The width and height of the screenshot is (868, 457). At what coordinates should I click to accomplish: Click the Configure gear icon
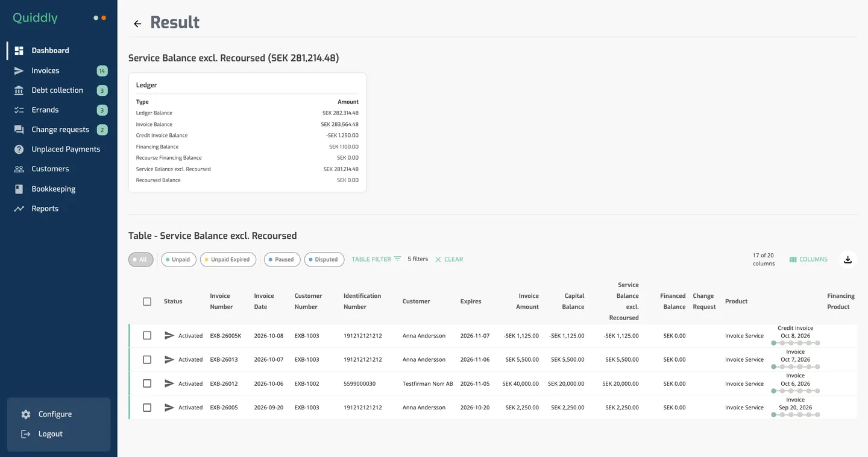point(25,414)
